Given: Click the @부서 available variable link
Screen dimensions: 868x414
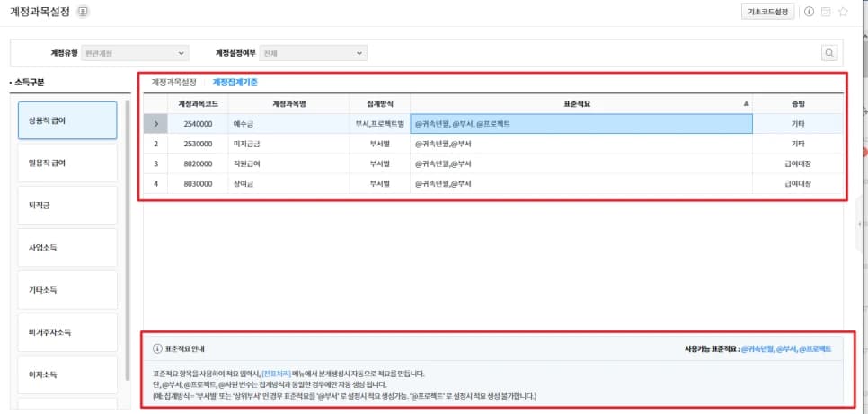Looking at the screenshot, I should tap(786, 349).
